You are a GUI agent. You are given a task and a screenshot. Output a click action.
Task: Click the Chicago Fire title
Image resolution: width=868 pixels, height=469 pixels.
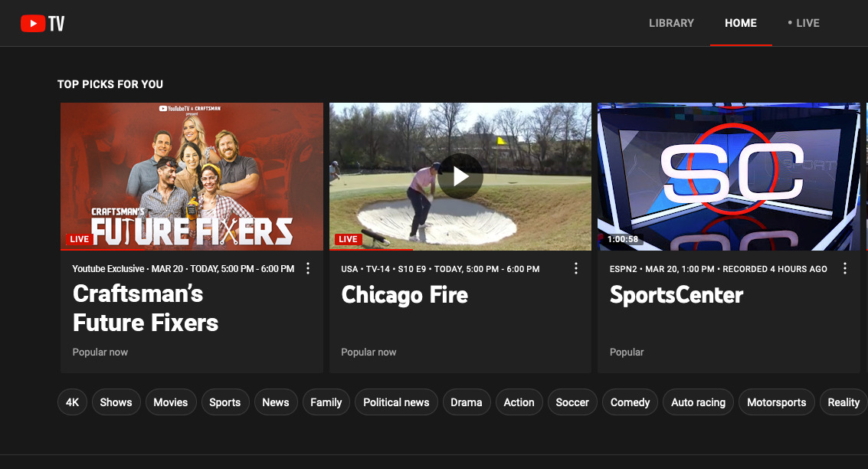coord(405,295)
